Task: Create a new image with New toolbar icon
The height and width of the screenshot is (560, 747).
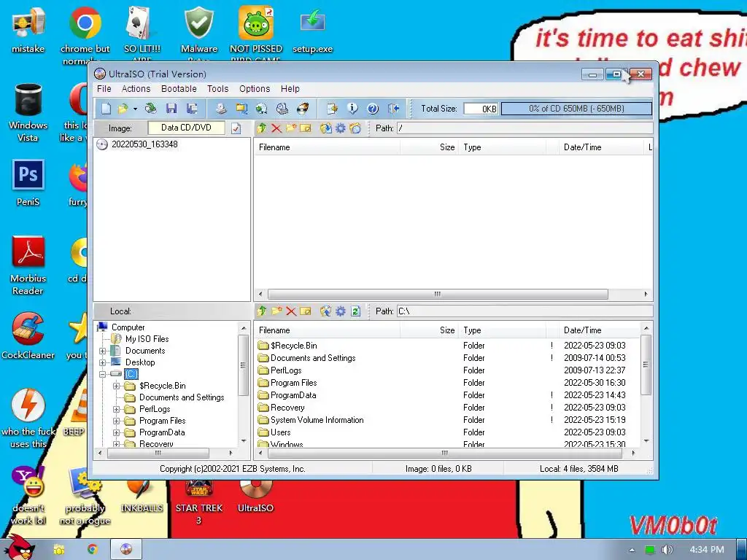Action: [x=106, y=109]
